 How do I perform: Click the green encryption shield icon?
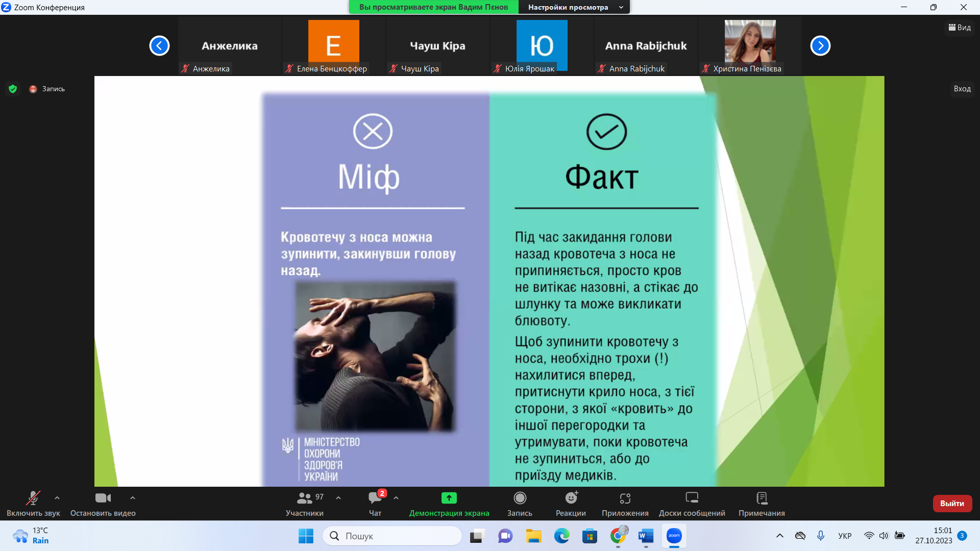pyautogui.click(x=13, y=89)
